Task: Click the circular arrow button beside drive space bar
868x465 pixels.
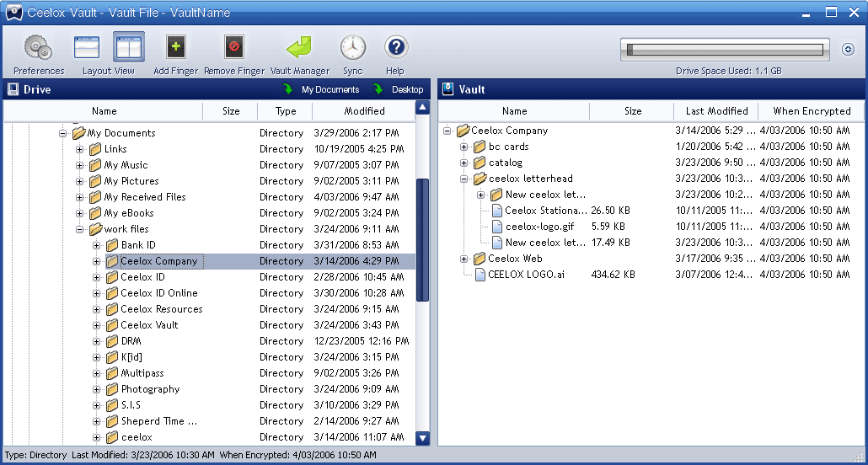Action: click(848, 49)
